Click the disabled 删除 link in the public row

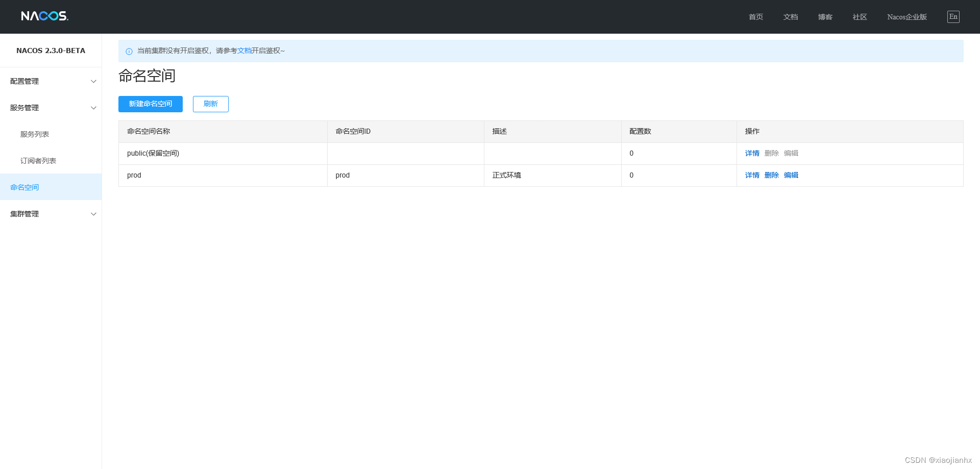772,153
